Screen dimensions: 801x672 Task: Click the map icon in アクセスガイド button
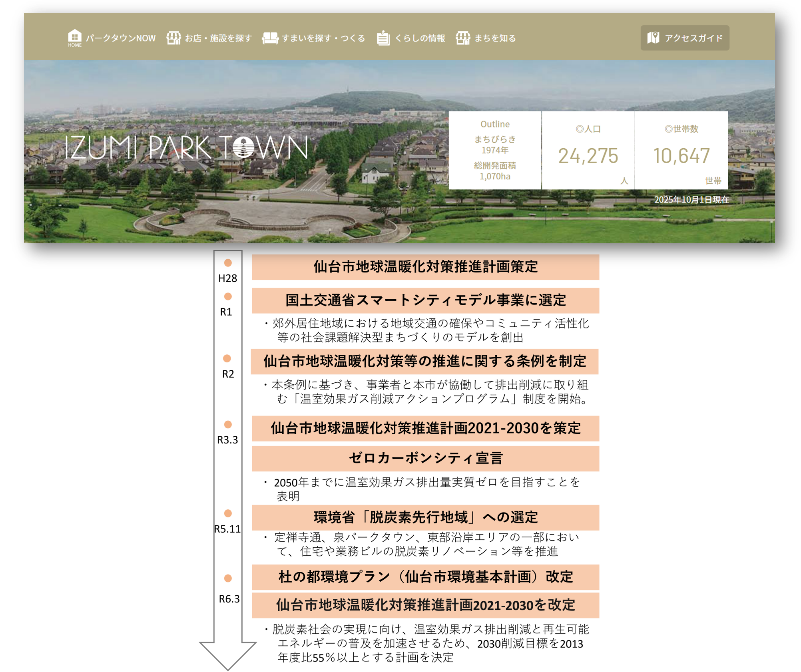[653, 38]
